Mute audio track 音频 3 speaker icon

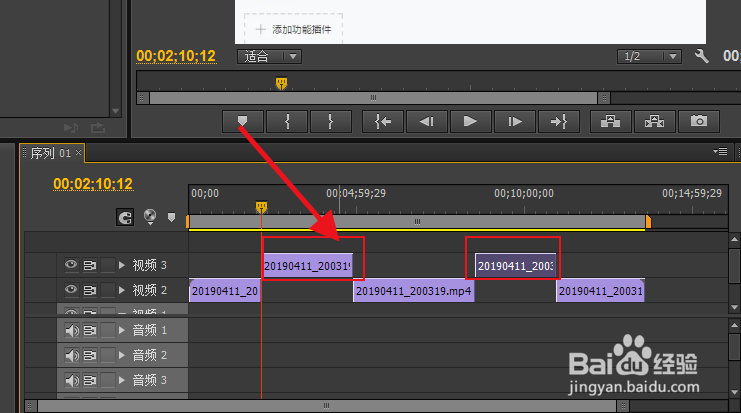pyautogui.click(x=72, y=380)
